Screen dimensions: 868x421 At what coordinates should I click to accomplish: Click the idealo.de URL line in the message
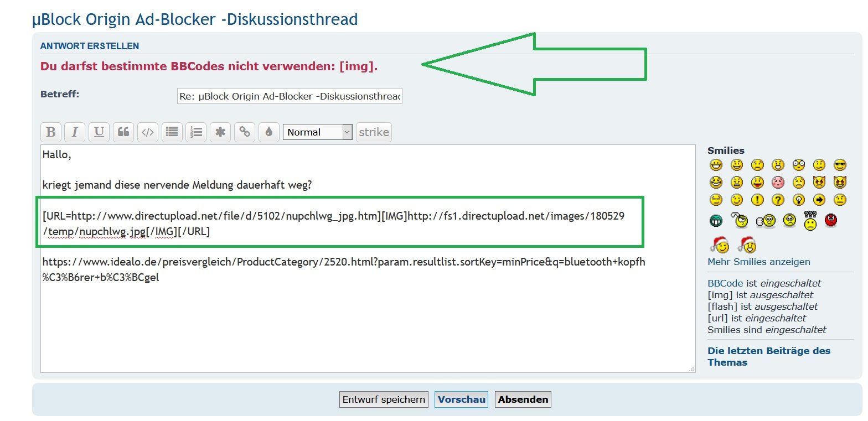click(x=344, y=269)
